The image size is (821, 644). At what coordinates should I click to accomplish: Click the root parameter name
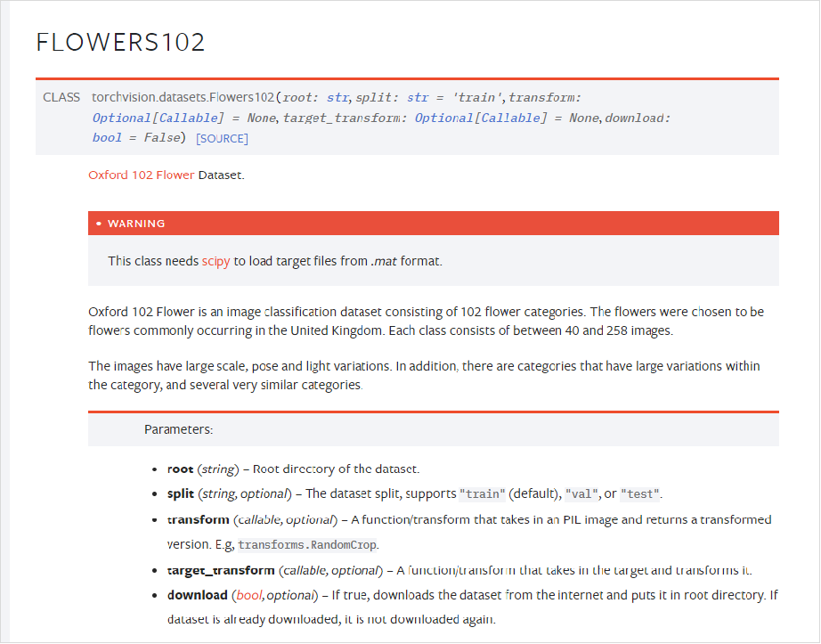[x=180, y=469]
